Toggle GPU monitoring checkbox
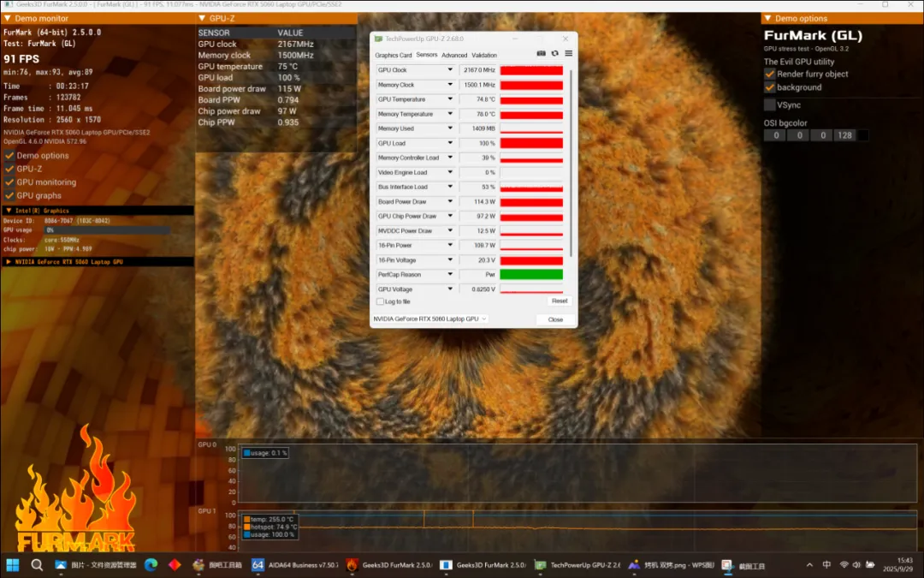The width and height of the screenshot is (924, 578). point(9,182)
